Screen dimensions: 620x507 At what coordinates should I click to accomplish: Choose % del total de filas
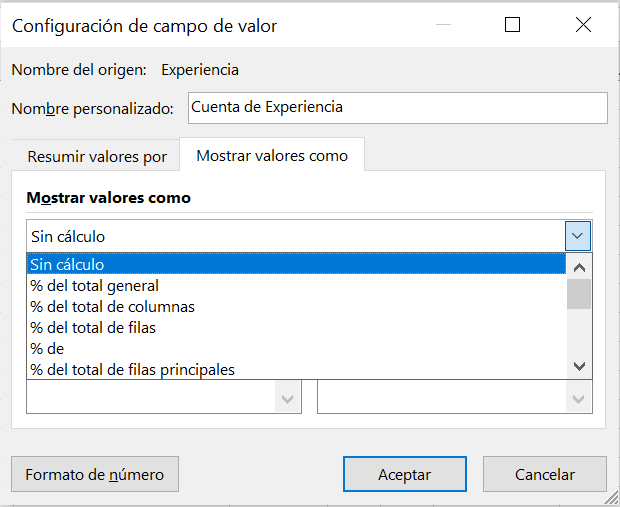point(296,327)
